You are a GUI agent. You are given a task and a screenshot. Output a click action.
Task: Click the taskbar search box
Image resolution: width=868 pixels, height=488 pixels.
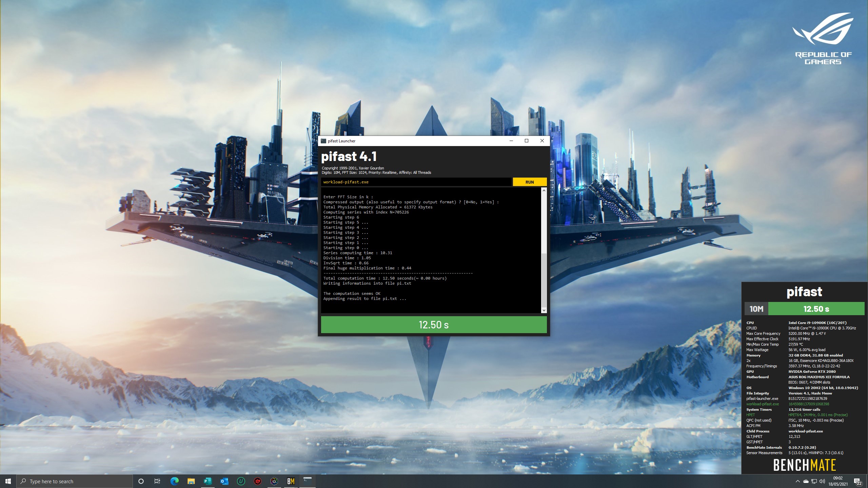coord(75,481)
